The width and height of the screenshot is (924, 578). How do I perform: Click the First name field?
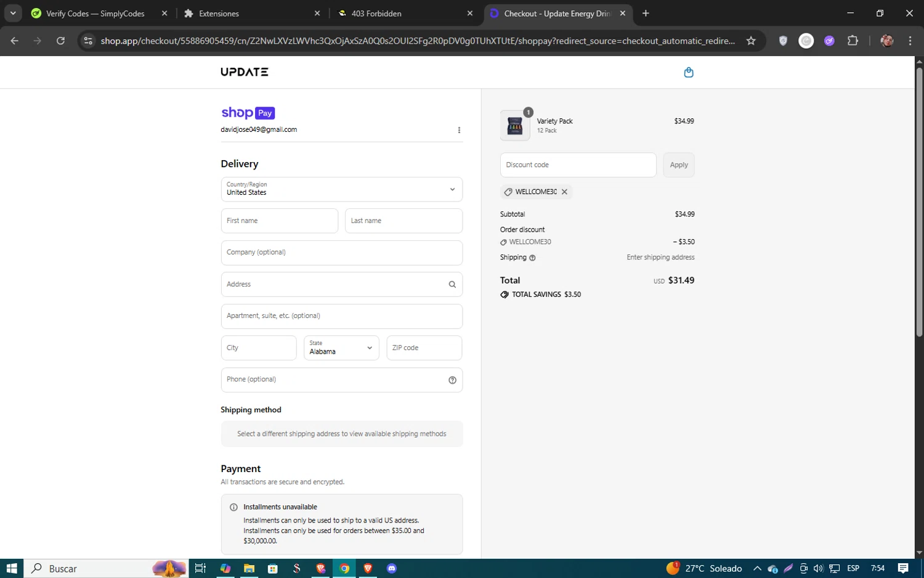pos(280,221)
